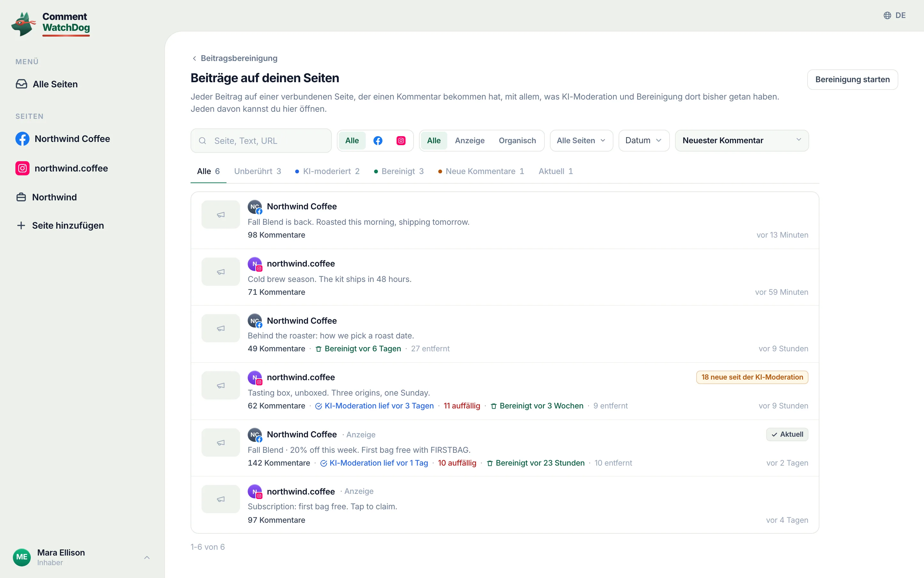Switch language via DE selector
Viewport: 924px width, 578px height.
pos(894,15)
